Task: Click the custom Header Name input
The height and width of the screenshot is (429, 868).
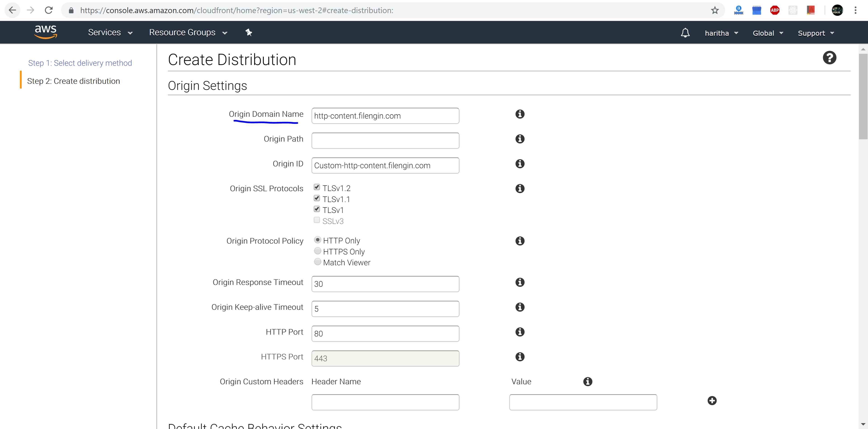Action: (385, 402)
